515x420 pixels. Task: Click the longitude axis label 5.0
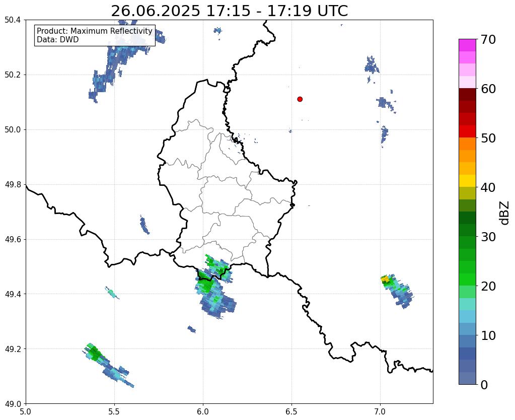pos(26,412)
